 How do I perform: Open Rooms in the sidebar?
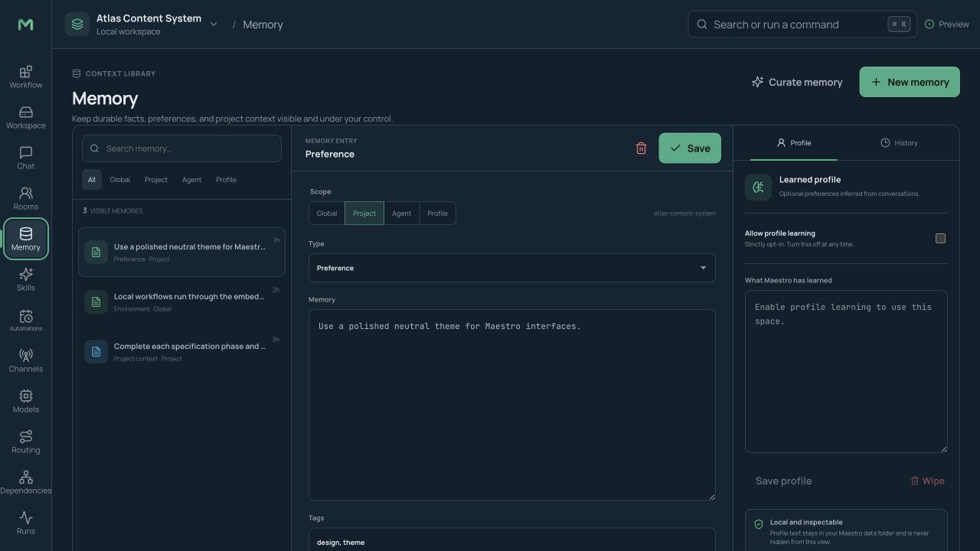tap(25, 199)
